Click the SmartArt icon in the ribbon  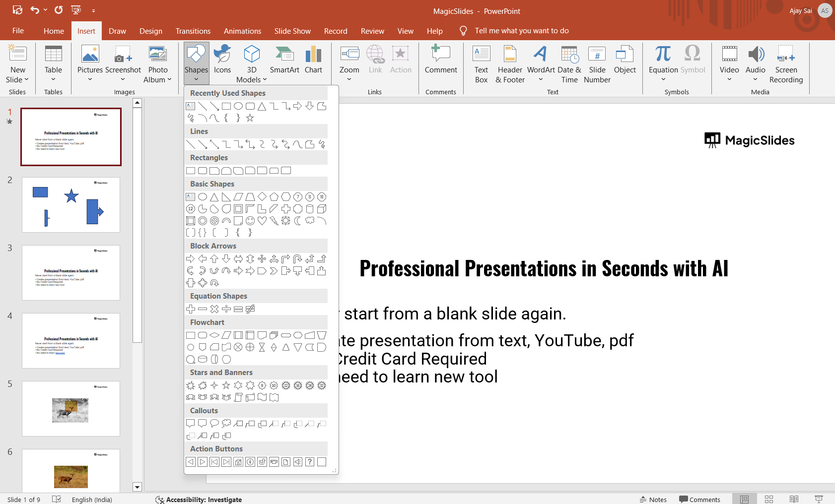tap(284, 60)
